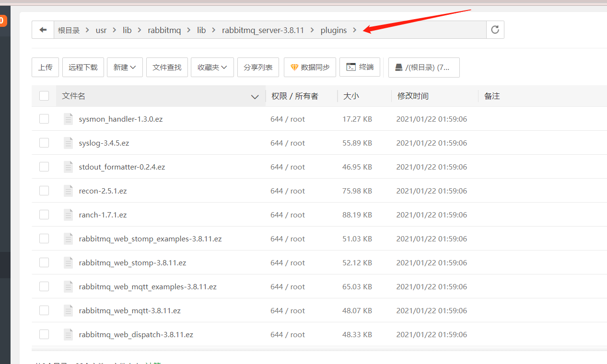The image size is (607, 364).
Task: Click the 数据同步 button
Action: (x=310, y=68)
